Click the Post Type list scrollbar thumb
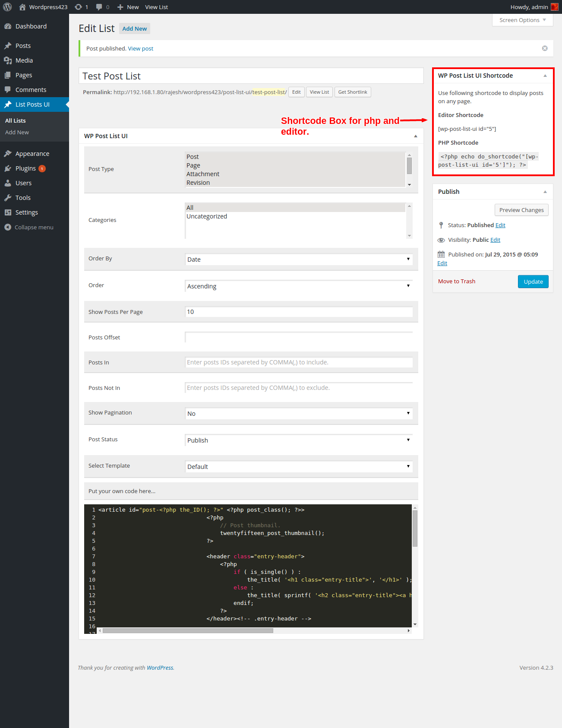The height and width of the screenshot is (728, 562). pos(409,166)
